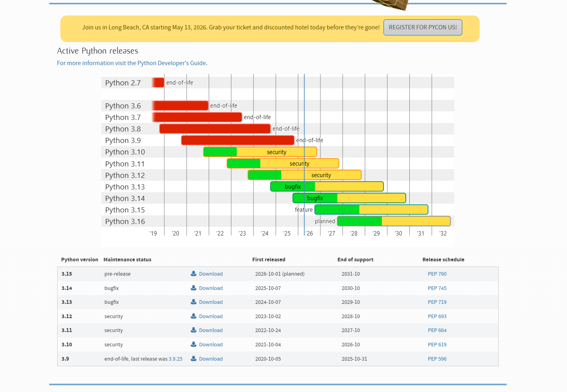This screenshot has height=392, width=567.
Task: Click the 'Maintenance status' column header
Action: (127, 260)
